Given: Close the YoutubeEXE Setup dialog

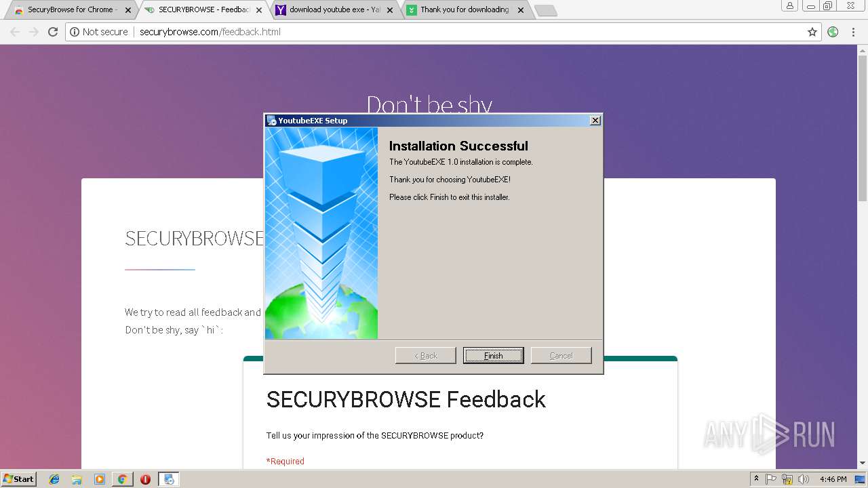Looking at the screenshot, I should [595, 120].
